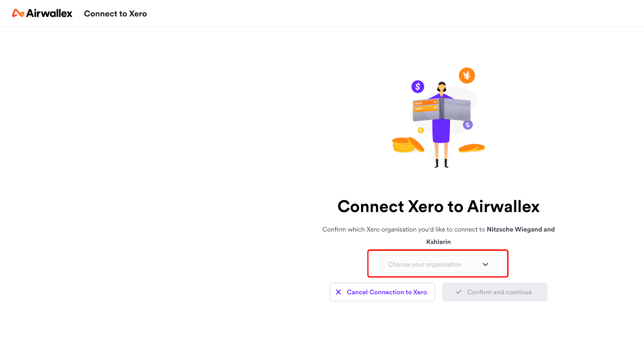Click the stack of gold coins illustration
644x337 pixels.
point(408,145)
